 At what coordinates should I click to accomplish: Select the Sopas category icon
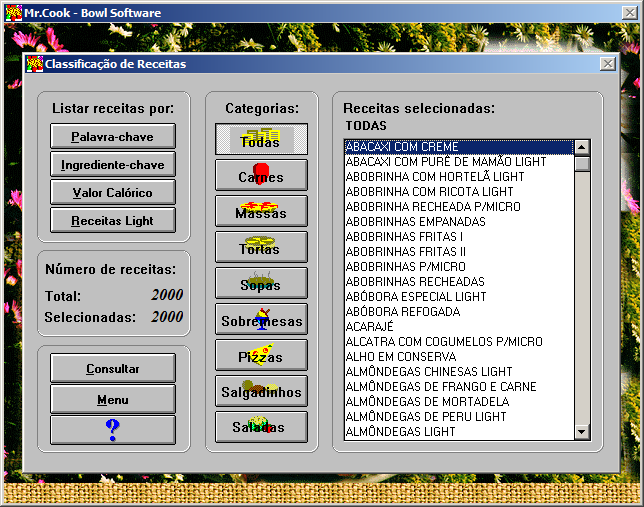[261, 283]
